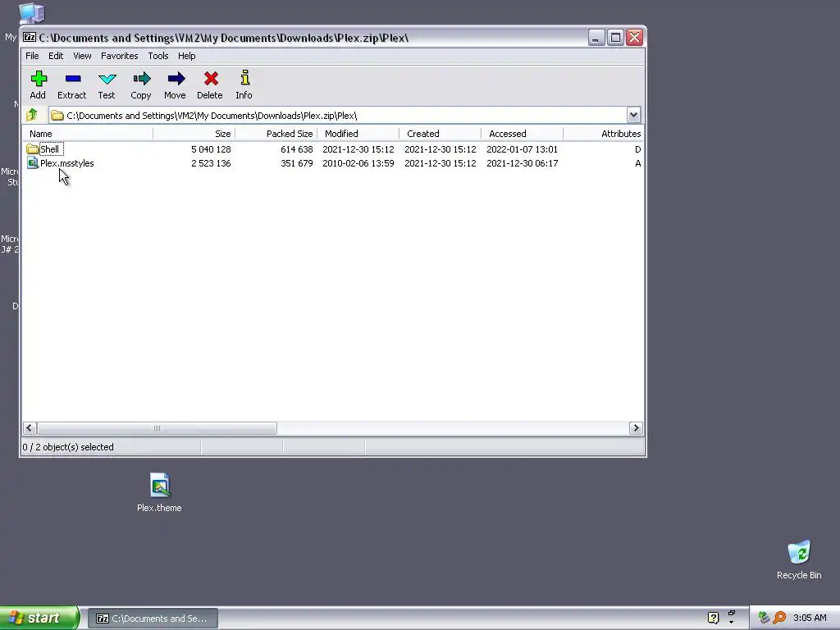Viewport: 840px width, 630px height.
Task: Click modified date 2010-02-06 13:59
Action: pos(358,163)
